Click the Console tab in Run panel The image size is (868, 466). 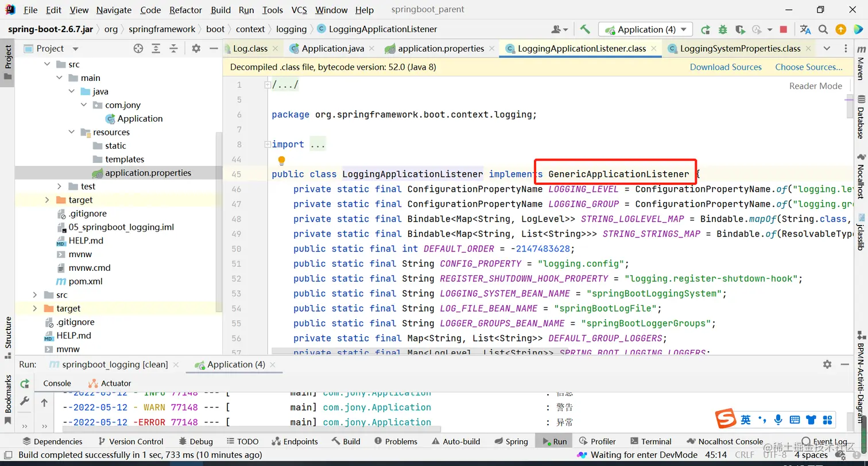point(57,383)
